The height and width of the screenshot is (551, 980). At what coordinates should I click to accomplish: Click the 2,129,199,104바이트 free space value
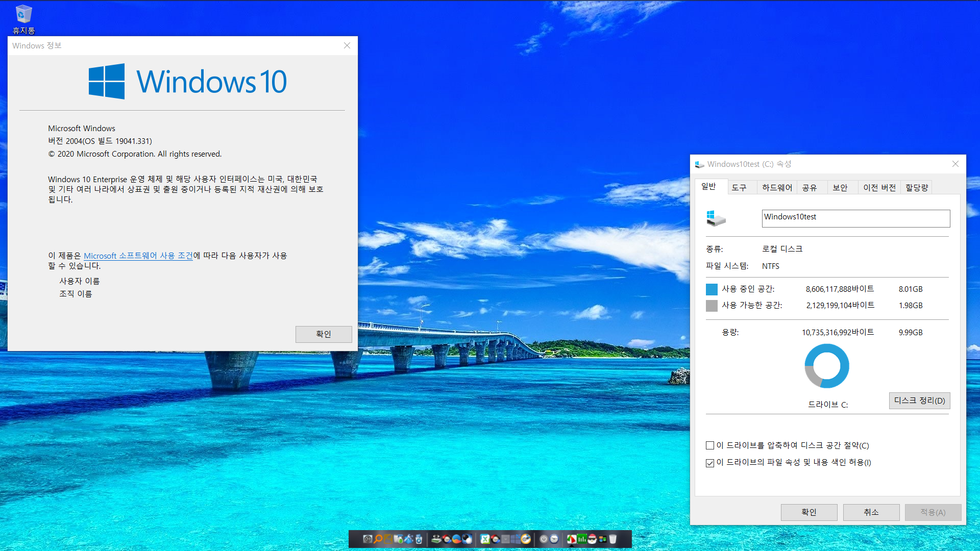tap(840, 305)
